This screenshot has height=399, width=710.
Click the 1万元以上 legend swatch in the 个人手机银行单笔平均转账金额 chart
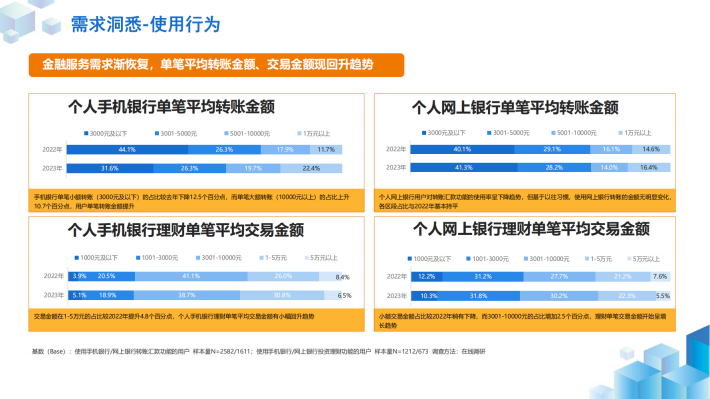pos(299,134)
